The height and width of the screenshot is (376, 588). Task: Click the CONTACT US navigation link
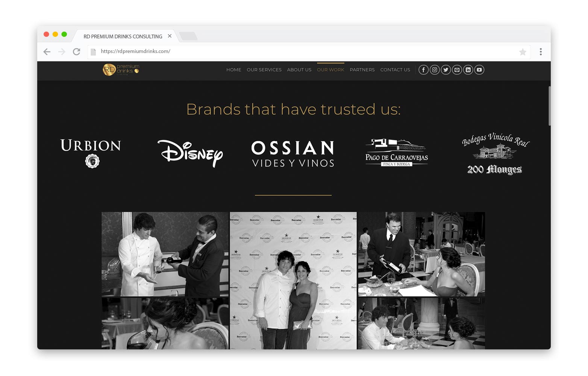pos(395,70)
